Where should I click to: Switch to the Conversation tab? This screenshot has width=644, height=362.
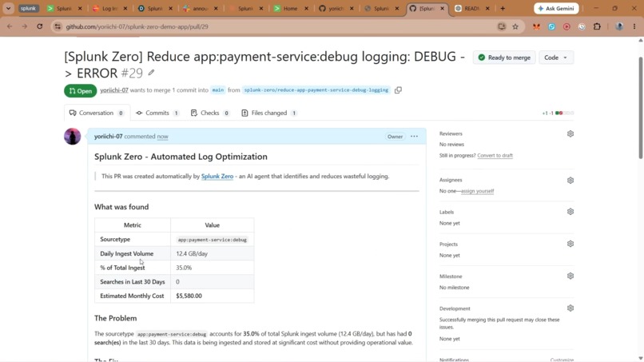(x=97, y=113)
